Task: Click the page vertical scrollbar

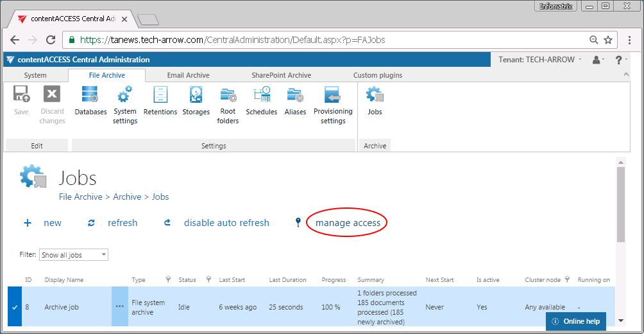Action: (x=620, y=206)
